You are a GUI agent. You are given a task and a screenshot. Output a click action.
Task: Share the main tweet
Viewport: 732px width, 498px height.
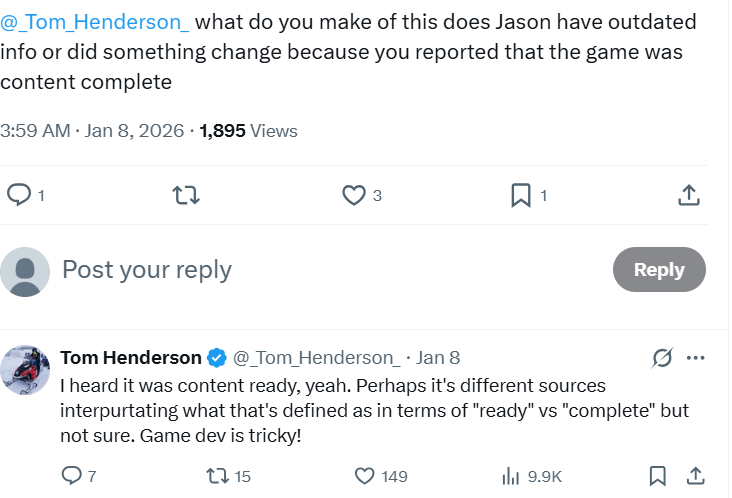(688, 195)
